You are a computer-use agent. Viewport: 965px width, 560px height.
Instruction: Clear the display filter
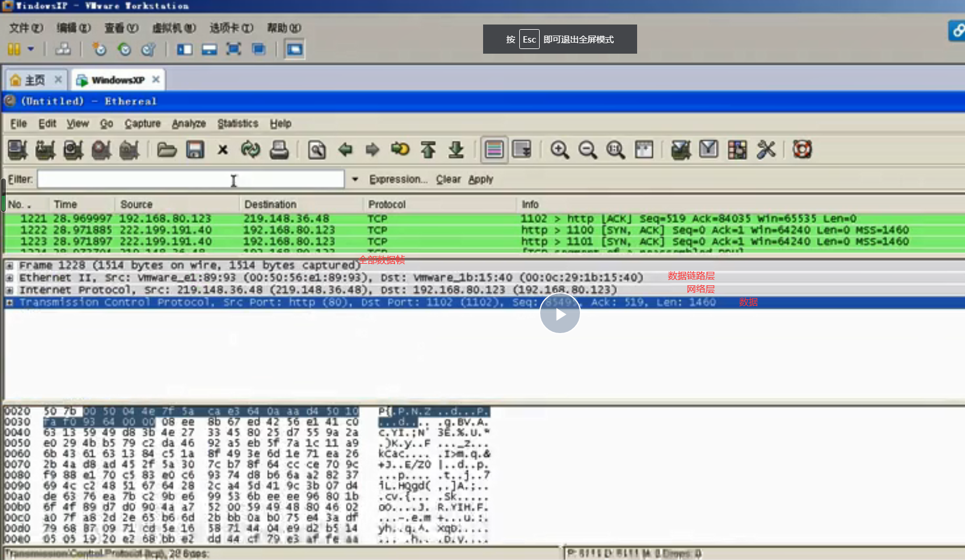(449, 179)
